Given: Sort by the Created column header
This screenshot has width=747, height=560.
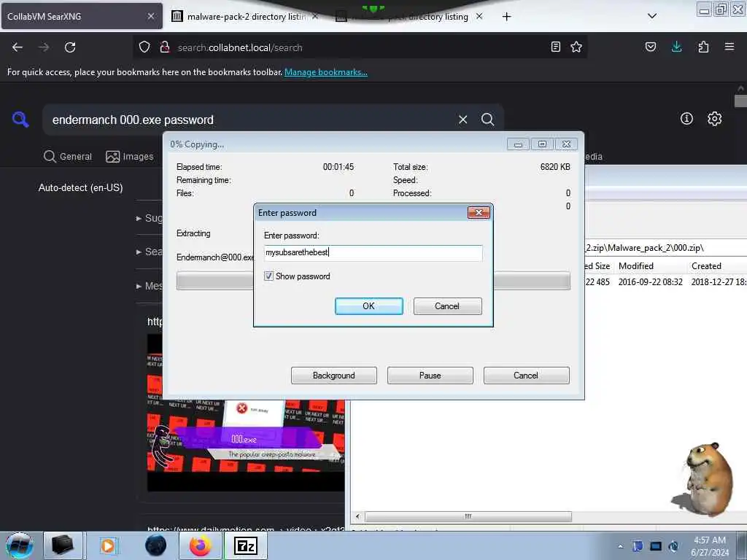Looking at the screenshot, I should pyautogui.click(x=706, y=266).
